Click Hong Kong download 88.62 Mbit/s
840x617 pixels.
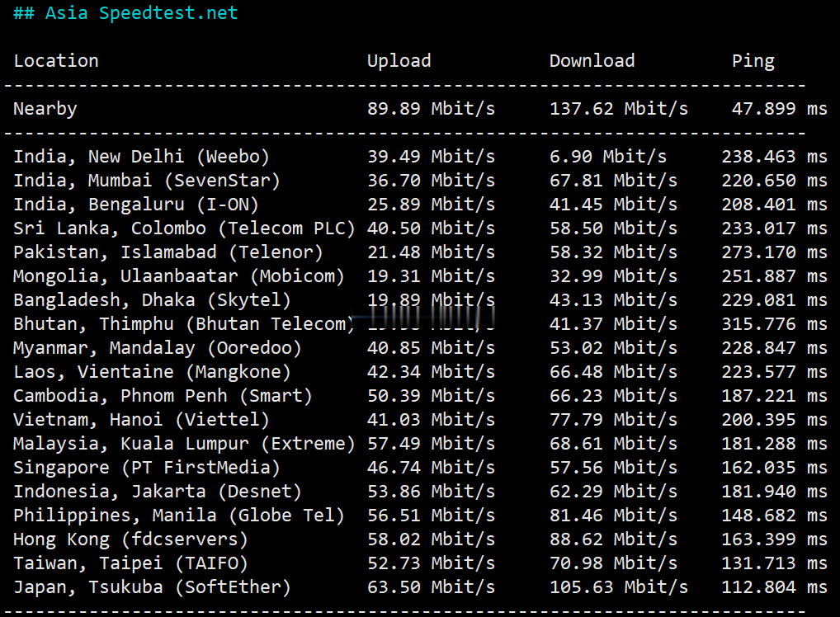tap(613, 539)
